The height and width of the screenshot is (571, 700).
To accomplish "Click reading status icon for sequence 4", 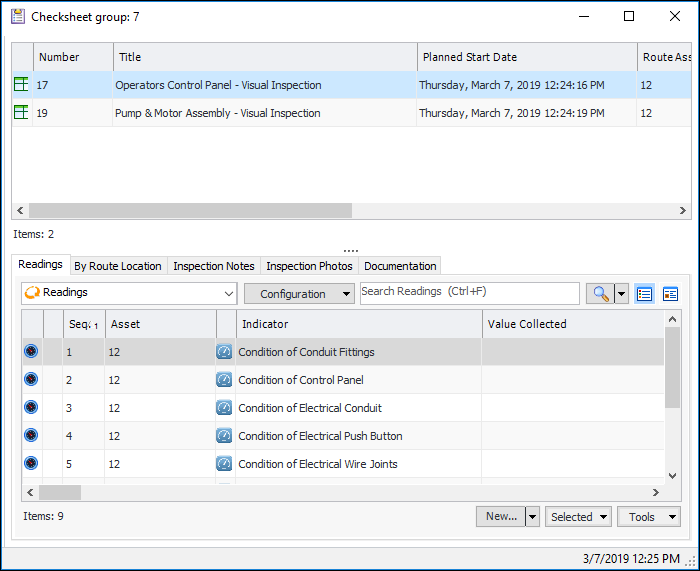I will pyautogui.click(x=31, y=436).
